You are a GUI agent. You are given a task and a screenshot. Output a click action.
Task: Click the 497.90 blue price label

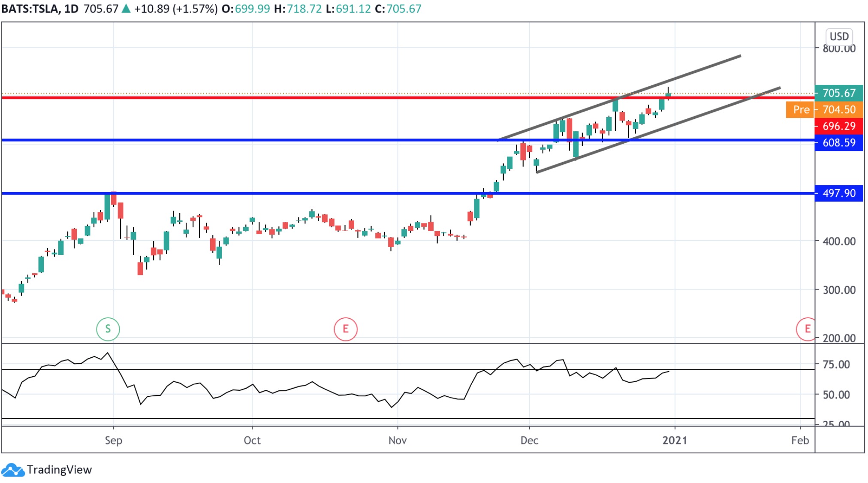pyautogui.click(x=838, y=193)
